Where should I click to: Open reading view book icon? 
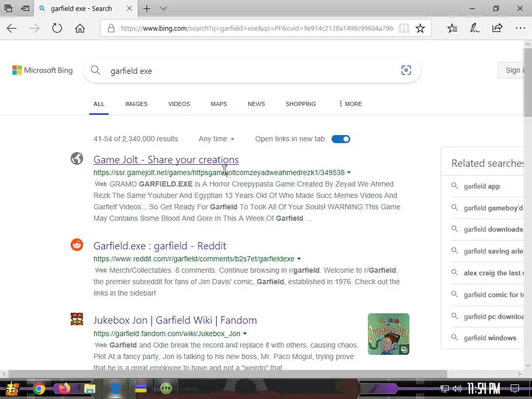click(x=403, y=28)
